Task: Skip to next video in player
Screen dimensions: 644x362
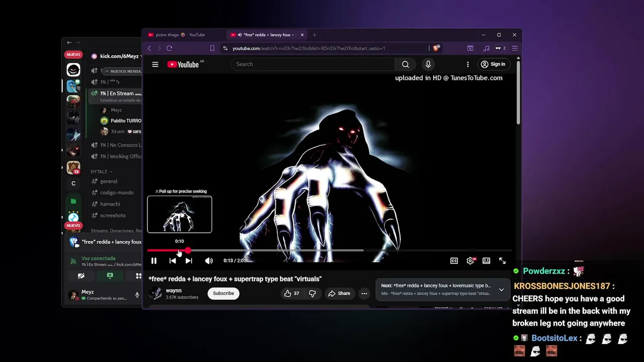Action: tap(189, 260)
